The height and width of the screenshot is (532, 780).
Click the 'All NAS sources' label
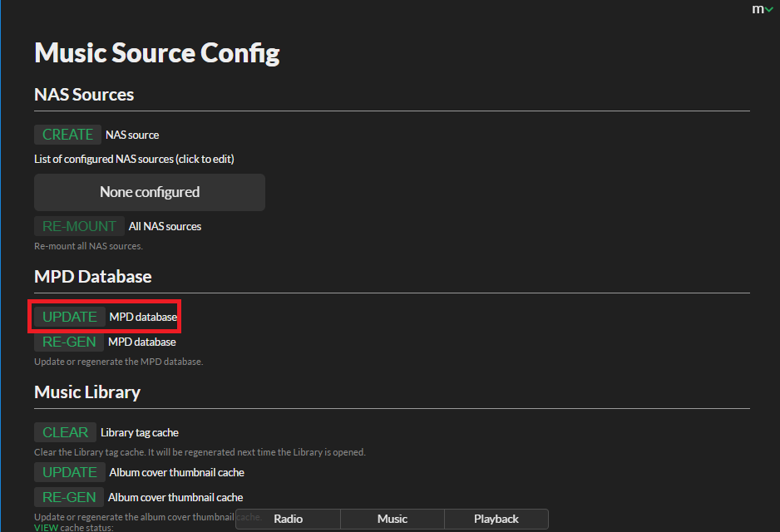[165, 226]
